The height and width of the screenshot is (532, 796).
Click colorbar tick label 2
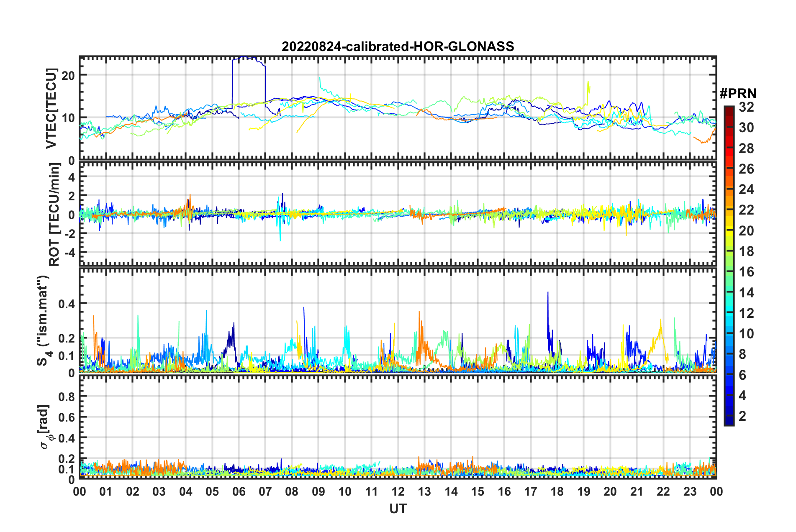(x=742, y=416)
